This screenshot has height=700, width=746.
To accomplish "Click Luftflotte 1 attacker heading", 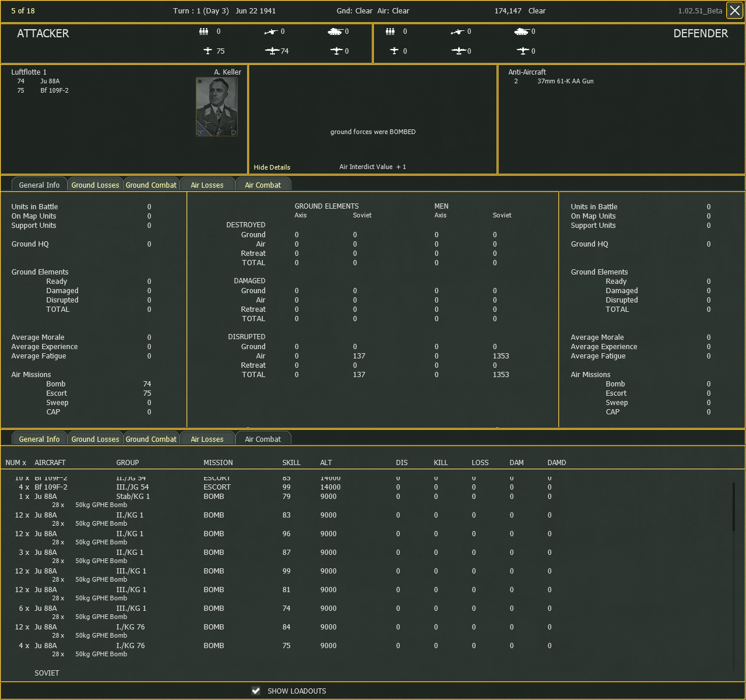I will pos(29,72).
